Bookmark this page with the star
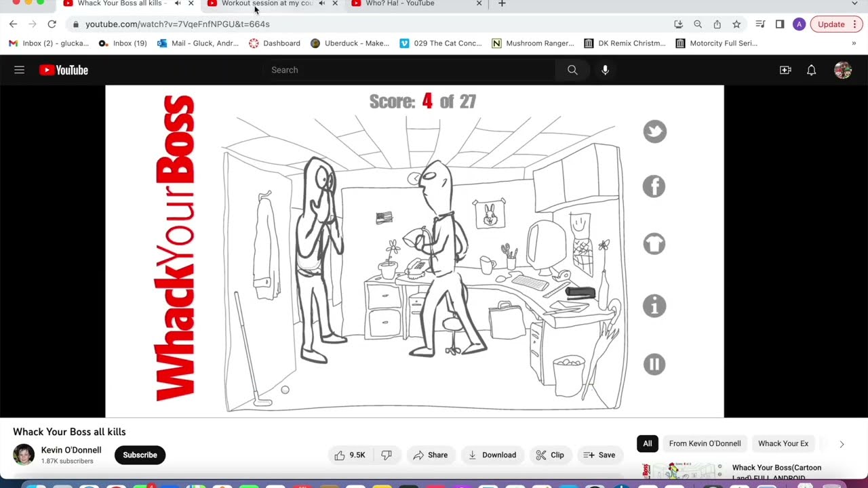Screen dimensions: 868x488 coord(736,24)
